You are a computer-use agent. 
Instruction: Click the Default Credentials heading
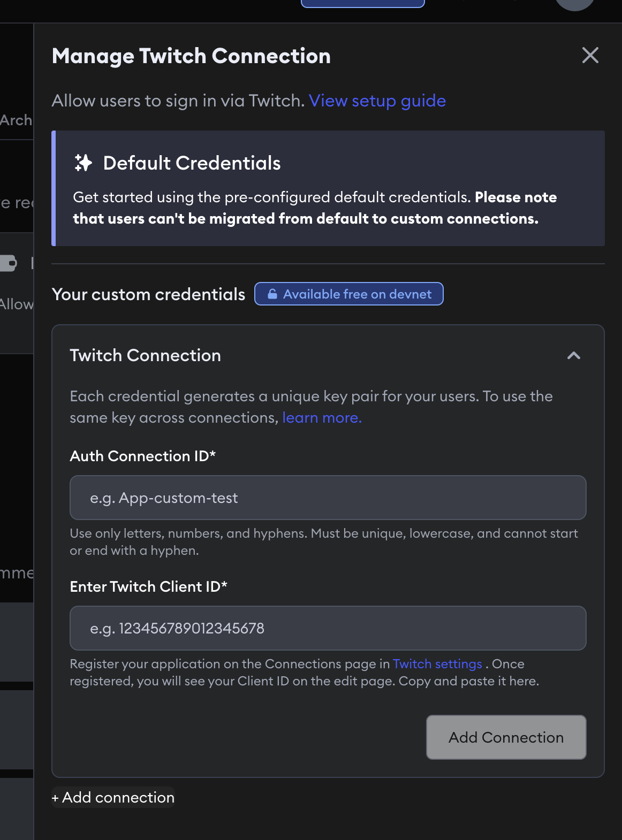pos(192,163)
